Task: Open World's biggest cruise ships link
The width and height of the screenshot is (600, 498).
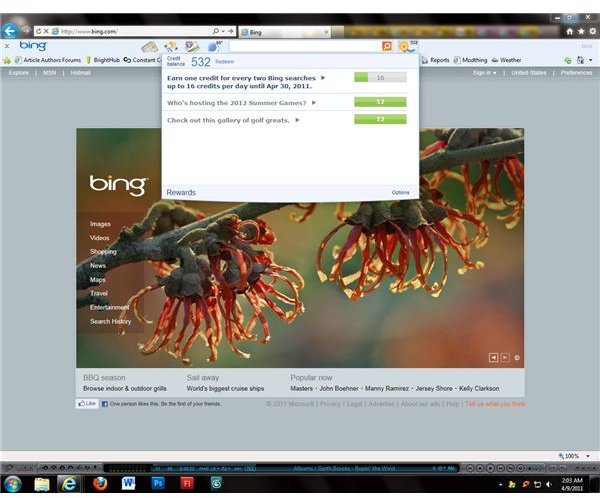Action: pos(225,388)
